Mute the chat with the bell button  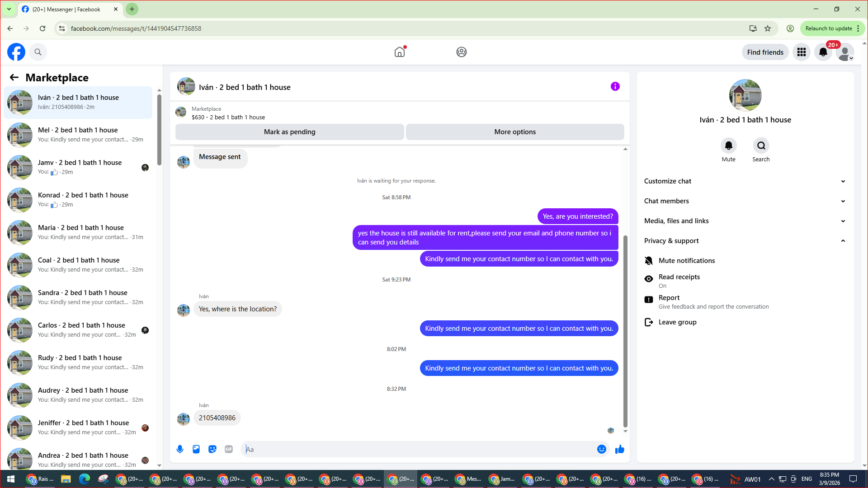point(728,146)
